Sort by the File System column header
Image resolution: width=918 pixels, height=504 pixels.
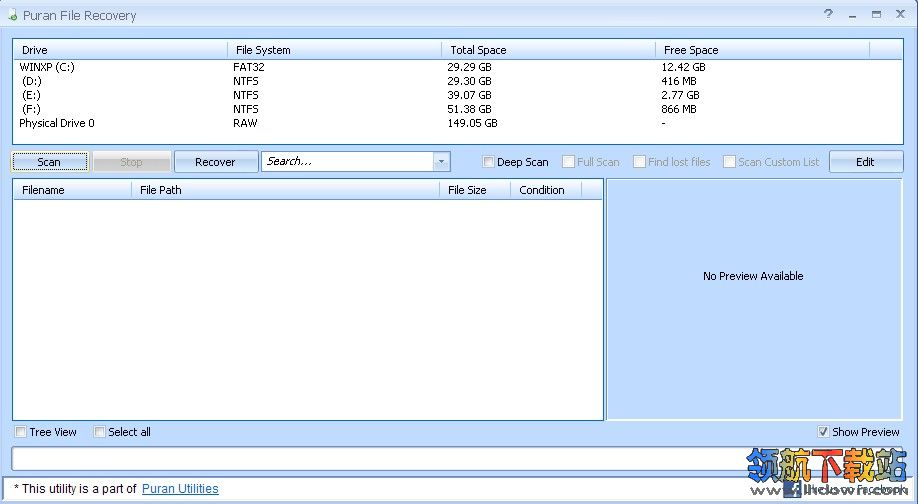coord(334,50)
